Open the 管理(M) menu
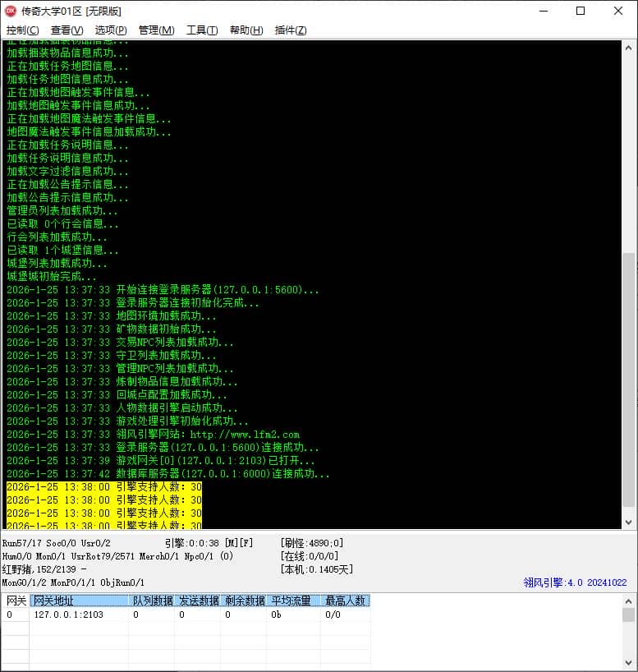The image size is (638, 672). [156, 30]
